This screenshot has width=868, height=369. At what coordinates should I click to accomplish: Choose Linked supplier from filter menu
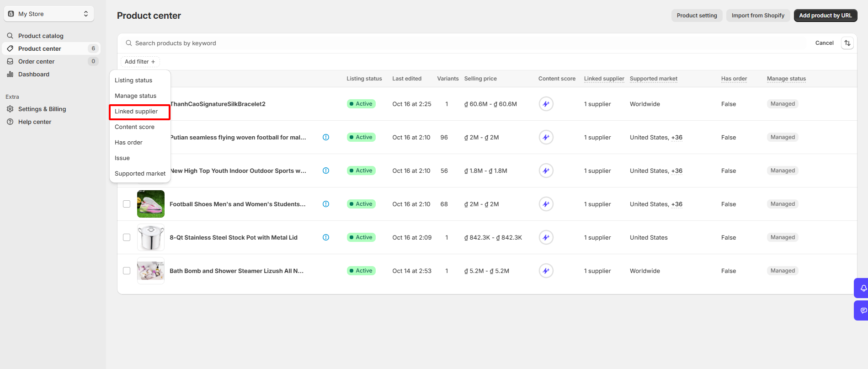click(136, 112)
